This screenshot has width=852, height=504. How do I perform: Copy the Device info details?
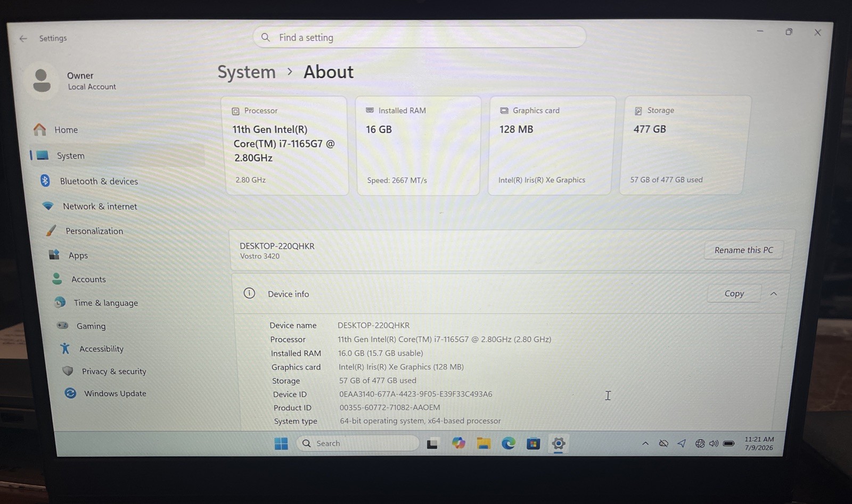click(x=734, y=294)
